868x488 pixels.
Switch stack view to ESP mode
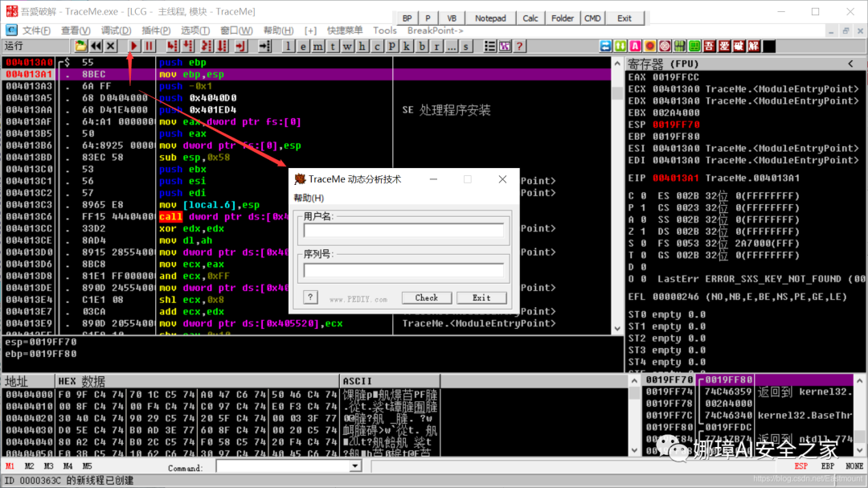tap(801, 466)
